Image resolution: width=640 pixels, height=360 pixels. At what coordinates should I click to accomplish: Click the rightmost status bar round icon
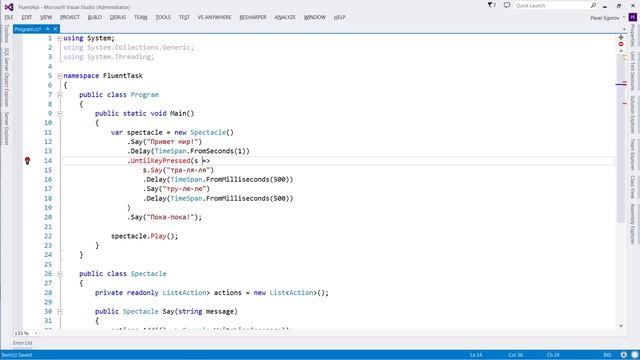tap(635, 355)
